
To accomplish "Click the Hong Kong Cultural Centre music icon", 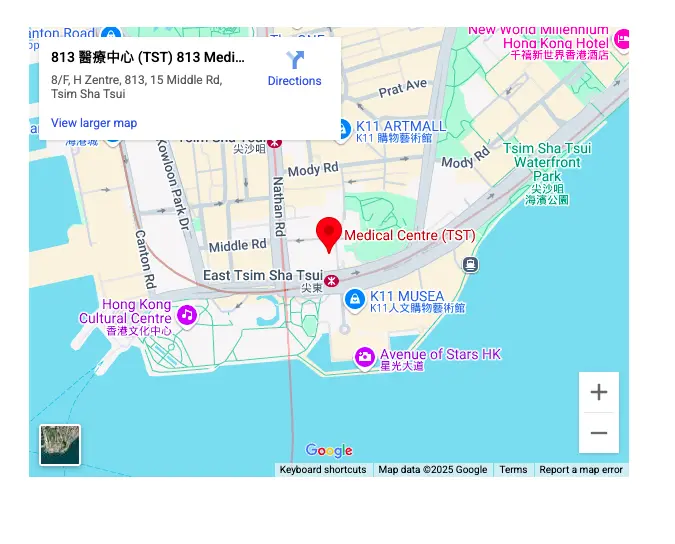I will click(x=187, y=315).
